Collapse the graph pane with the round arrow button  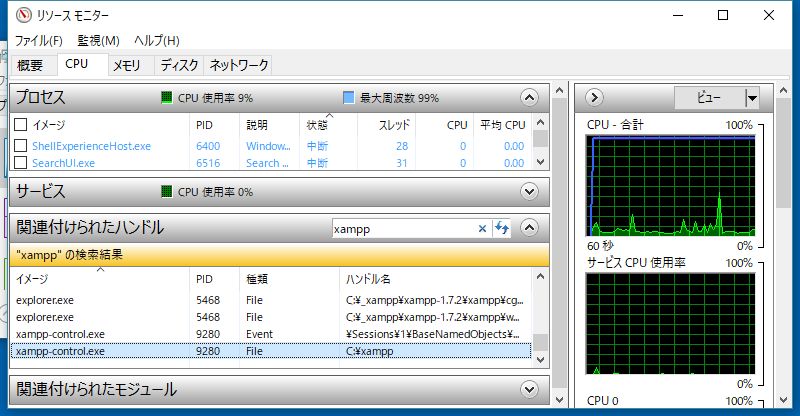point(594,97)
